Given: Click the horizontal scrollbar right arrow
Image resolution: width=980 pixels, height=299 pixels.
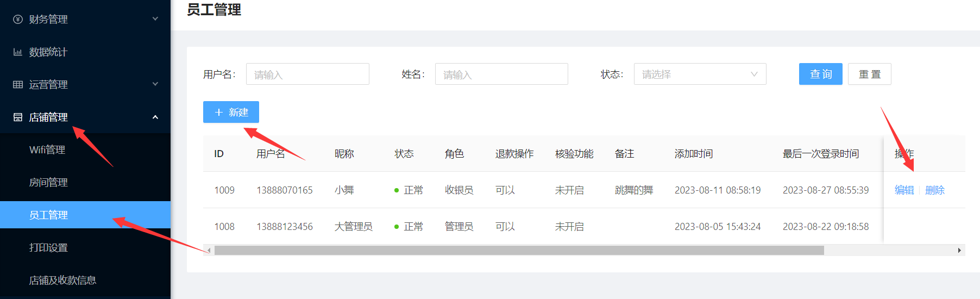Looking at the screenshot, I should (x=959, y=251).
